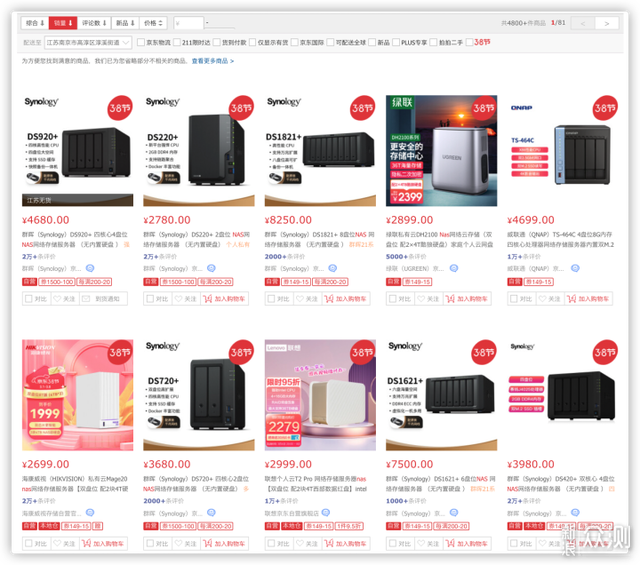
Task: Enable the 京东物流 filter checkbox
Action: pos(141,42)
